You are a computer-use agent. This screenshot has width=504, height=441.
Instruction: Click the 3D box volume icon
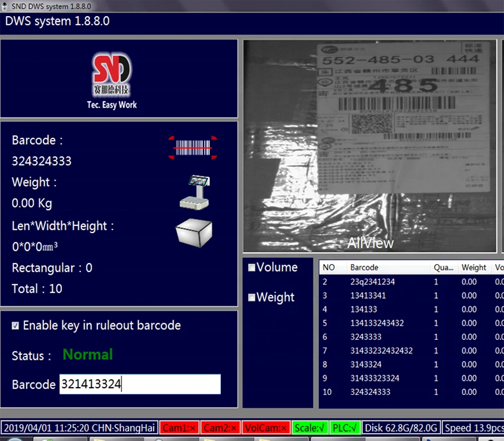pyautogui.click(x=194, y=231)
